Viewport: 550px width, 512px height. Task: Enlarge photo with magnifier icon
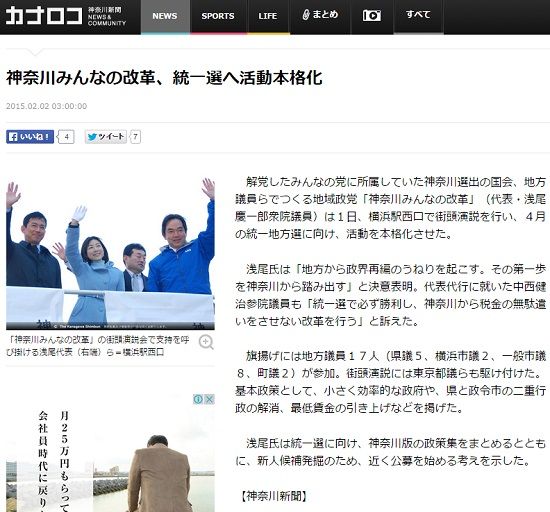click(206, 342)
